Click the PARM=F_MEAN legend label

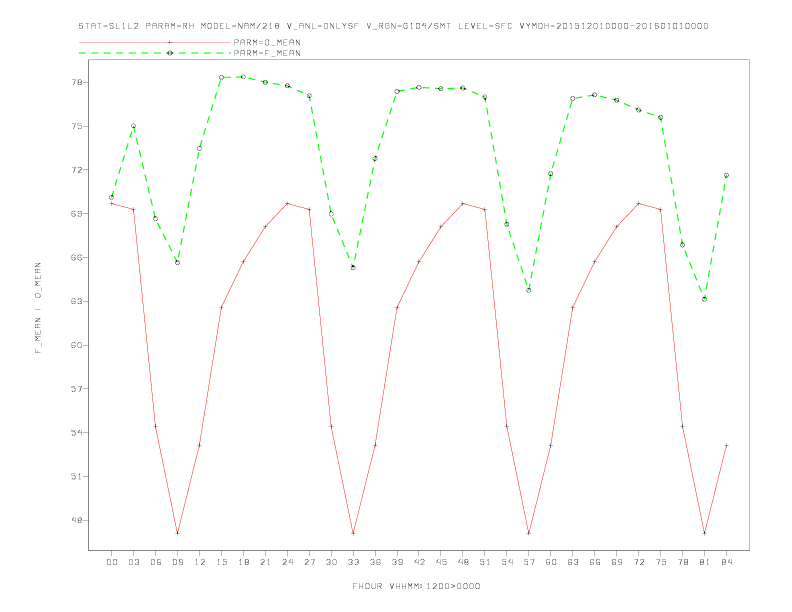click(267, 53)
